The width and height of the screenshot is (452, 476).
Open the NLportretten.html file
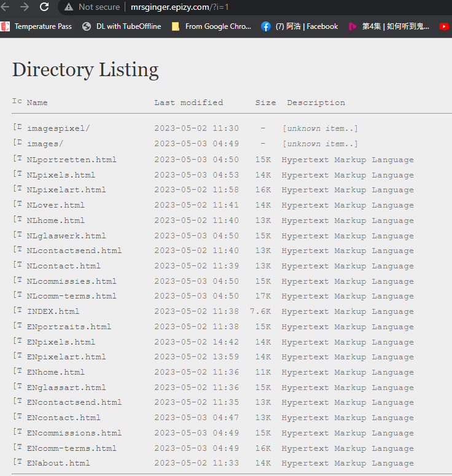[x=71, y=160]
